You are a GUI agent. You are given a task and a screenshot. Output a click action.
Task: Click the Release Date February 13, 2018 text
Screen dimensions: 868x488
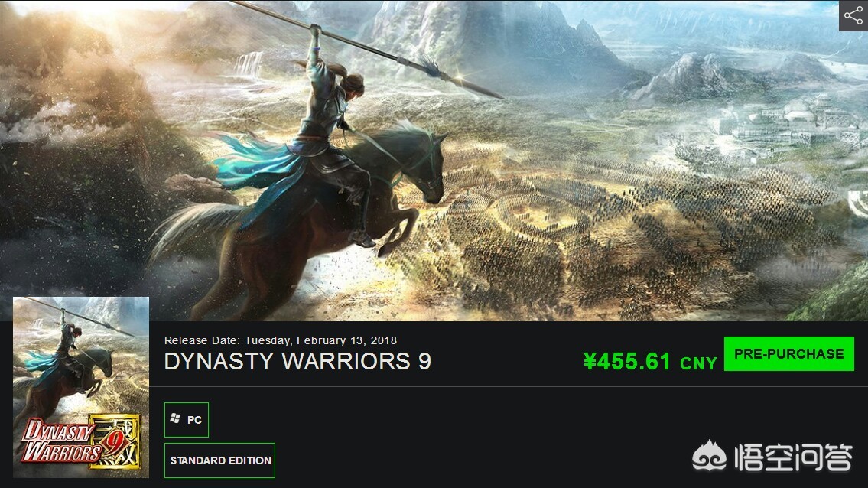coord(281,340)
